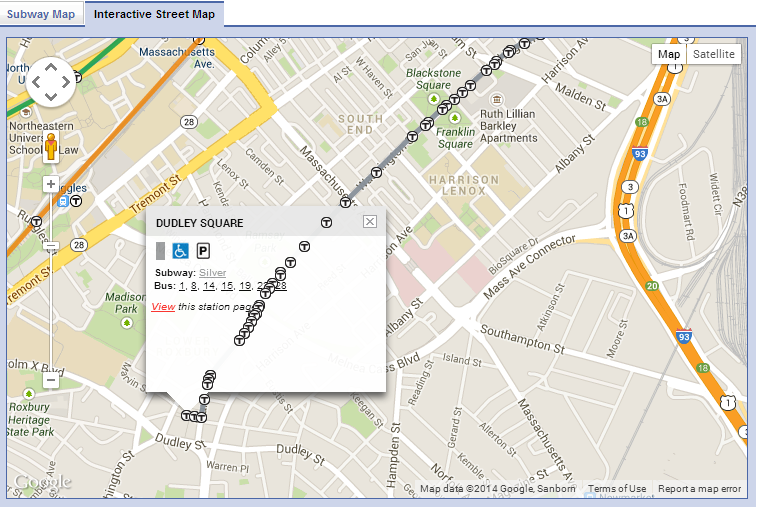Screen dimensions: 757x509
Task: Click the T marker near the pan control
Action: pyautogui.click(x=77, y=76)
